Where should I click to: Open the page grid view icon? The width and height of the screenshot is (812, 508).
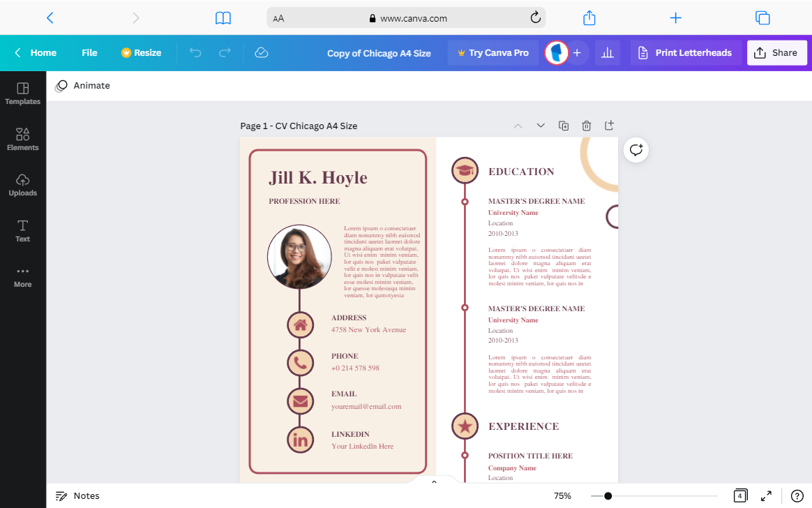point(741,496)
